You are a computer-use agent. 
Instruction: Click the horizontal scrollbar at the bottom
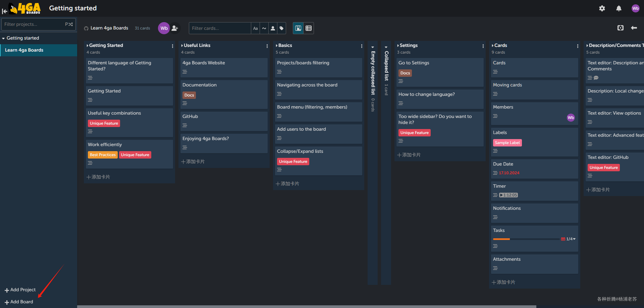(307, 306)
